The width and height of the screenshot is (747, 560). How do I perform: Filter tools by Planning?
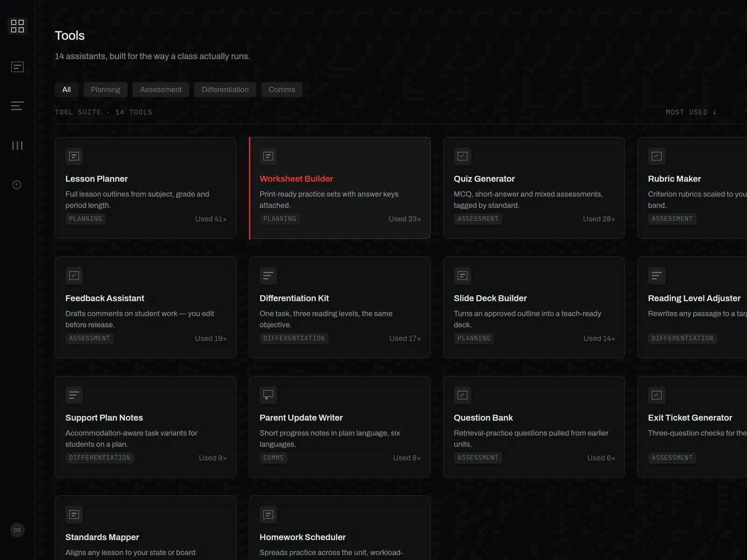[106, 90]
